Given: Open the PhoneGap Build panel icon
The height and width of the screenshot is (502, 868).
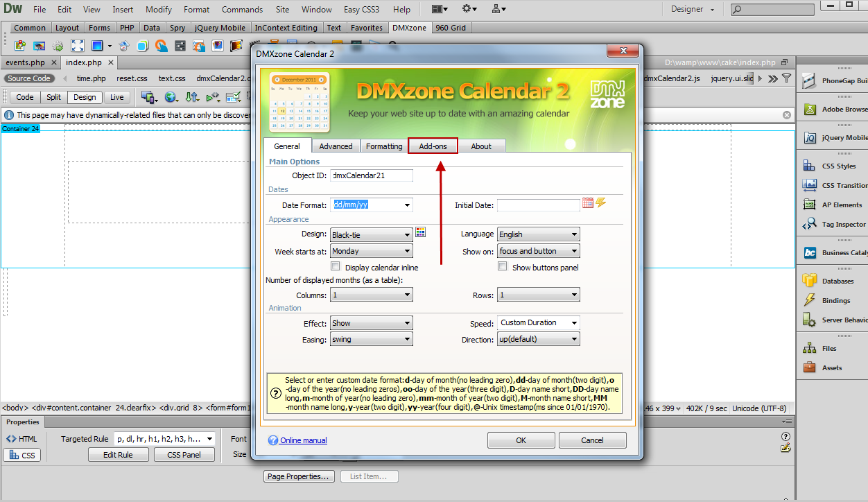Looking at the screenshot, I should pos(809,81).
